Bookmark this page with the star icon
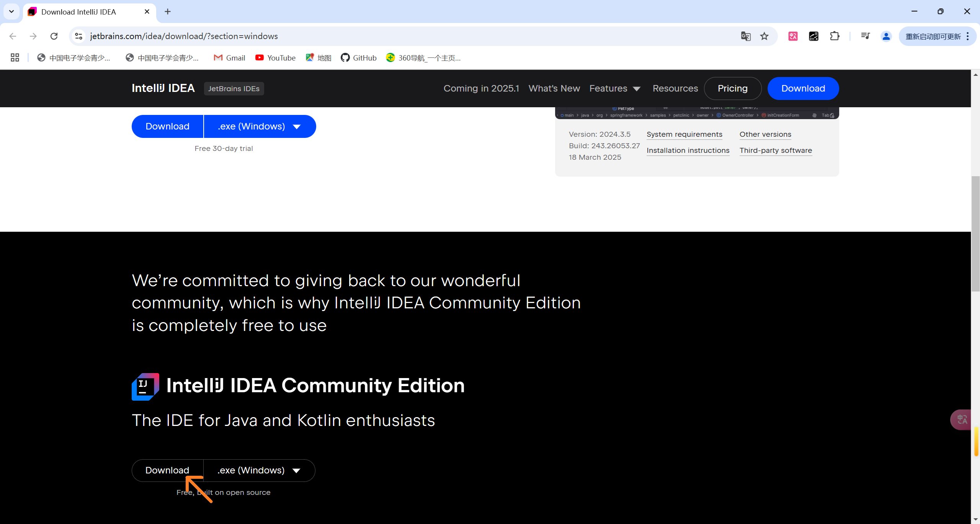Image resolution: width=980 pixels, height=524 pixels. point(764,36)
